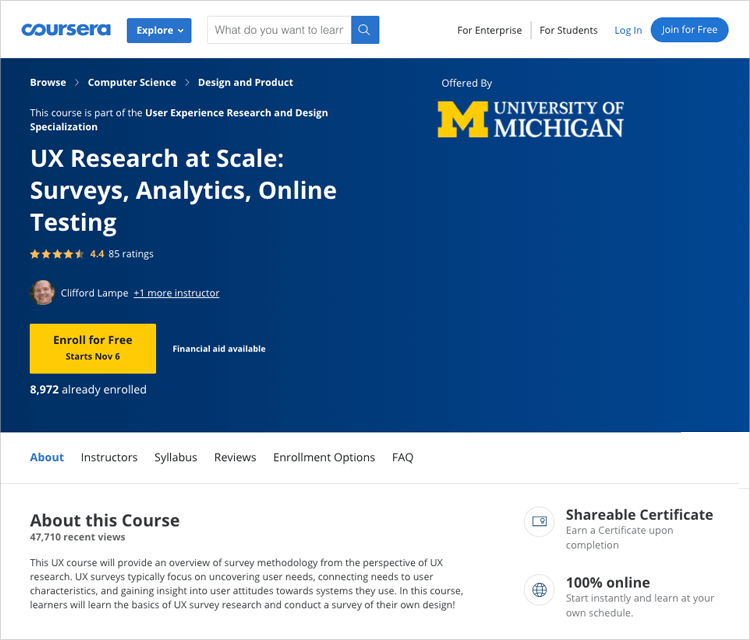Click the Offered By label

point(467,83)
